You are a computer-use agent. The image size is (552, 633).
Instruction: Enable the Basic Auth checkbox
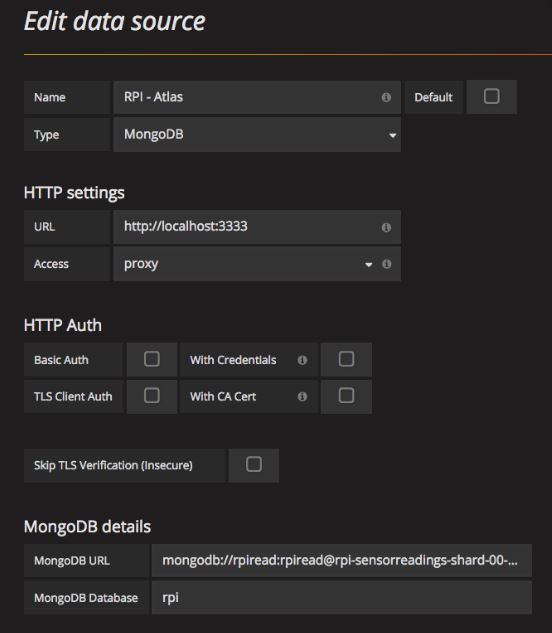[152, 359]
